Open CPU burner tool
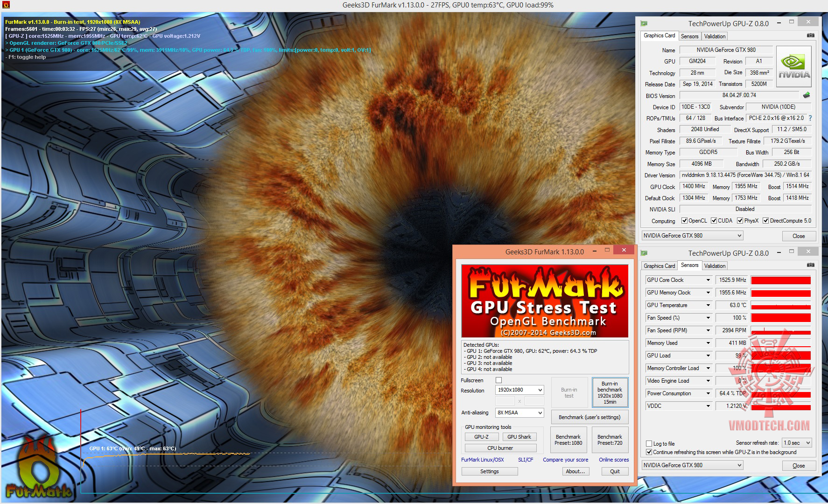 tap(500, 448)
